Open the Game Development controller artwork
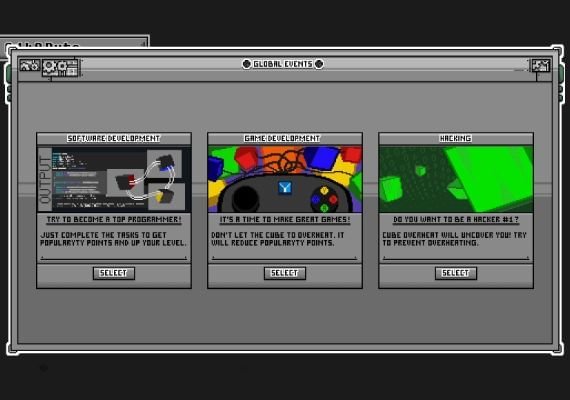 (x=285, y=179)
